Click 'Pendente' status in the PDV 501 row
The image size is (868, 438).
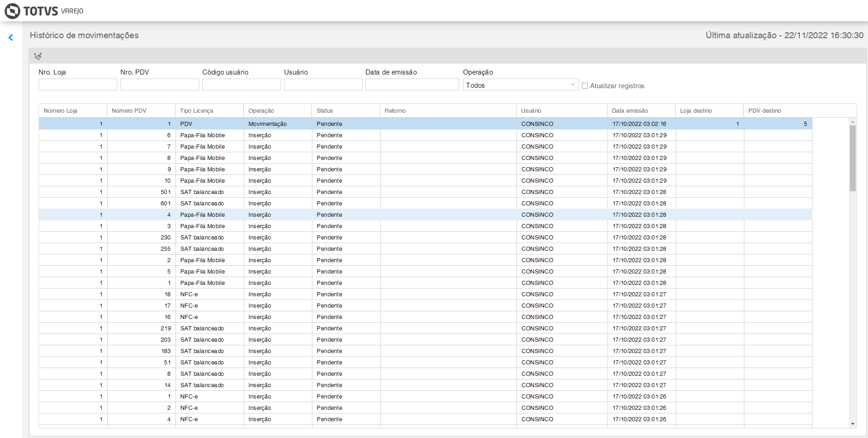329,192
